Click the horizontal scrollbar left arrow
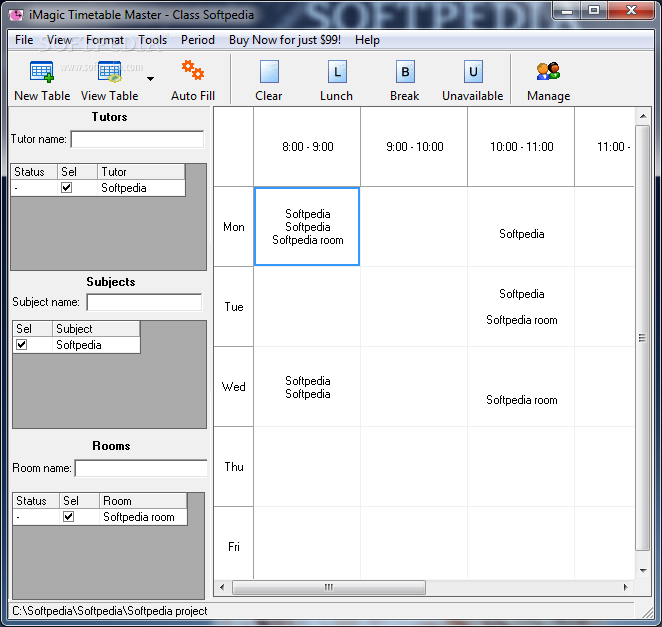The width and height of the screenshot is (662, 627). click(x=222, y=587)
